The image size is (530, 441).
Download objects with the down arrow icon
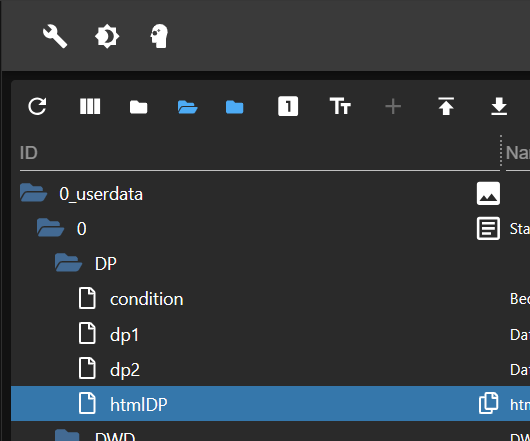[x=499, y=106]
